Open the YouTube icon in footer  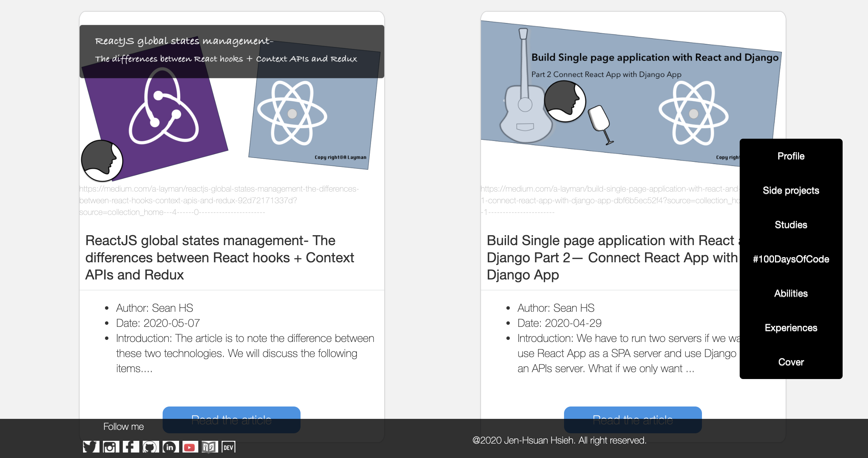pos(190,447)
